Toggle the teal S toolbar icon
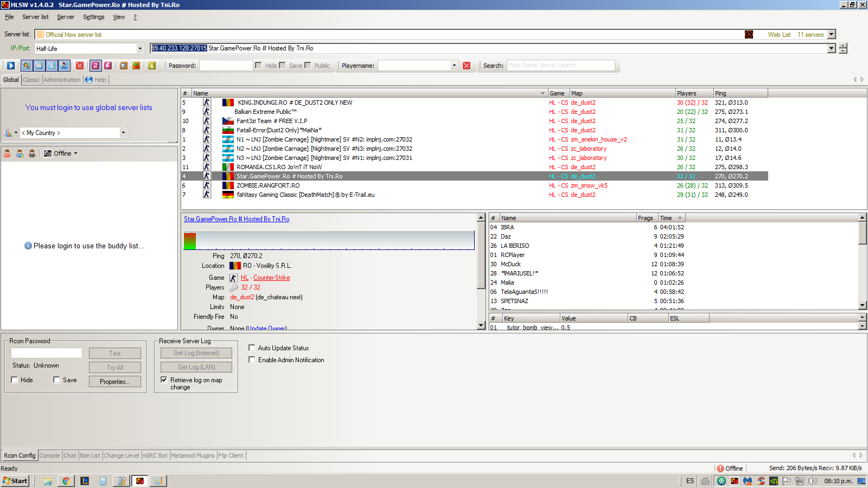The image size is (868, 488). pos(52,66)
